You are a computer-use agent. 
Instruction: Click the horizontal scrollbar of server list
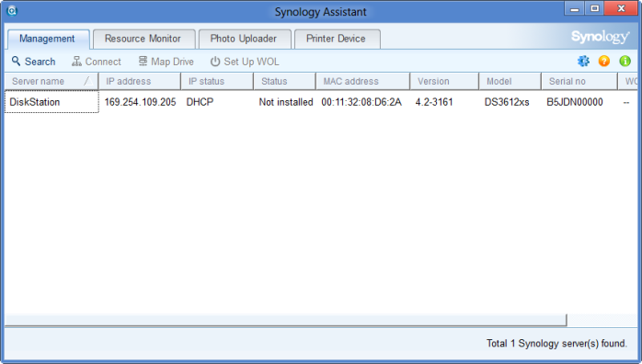(286, 320)
